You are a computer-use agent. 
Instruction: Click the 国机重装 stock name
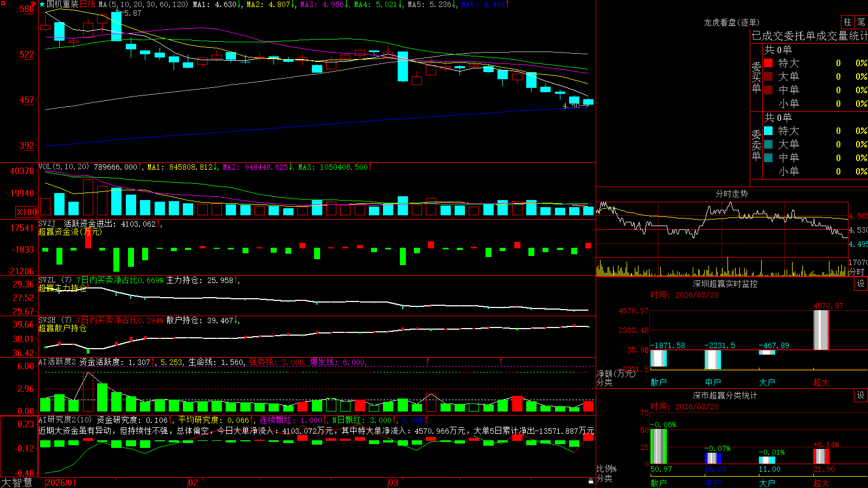62,4
